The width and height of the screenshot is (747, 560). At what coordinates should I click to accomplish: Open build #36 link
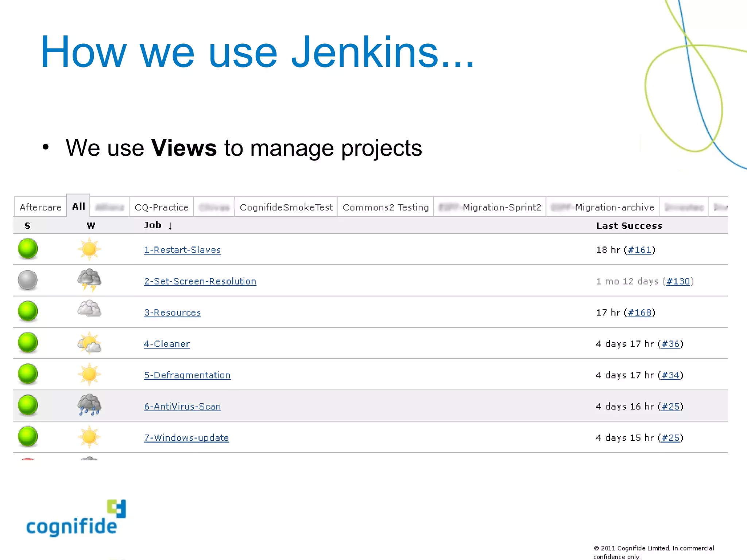click(670, 344)
